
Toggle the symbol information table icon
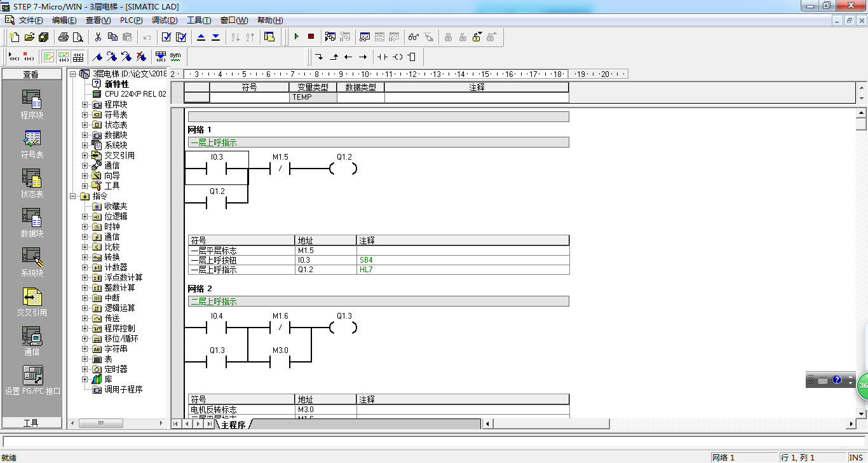coord(78,57)
